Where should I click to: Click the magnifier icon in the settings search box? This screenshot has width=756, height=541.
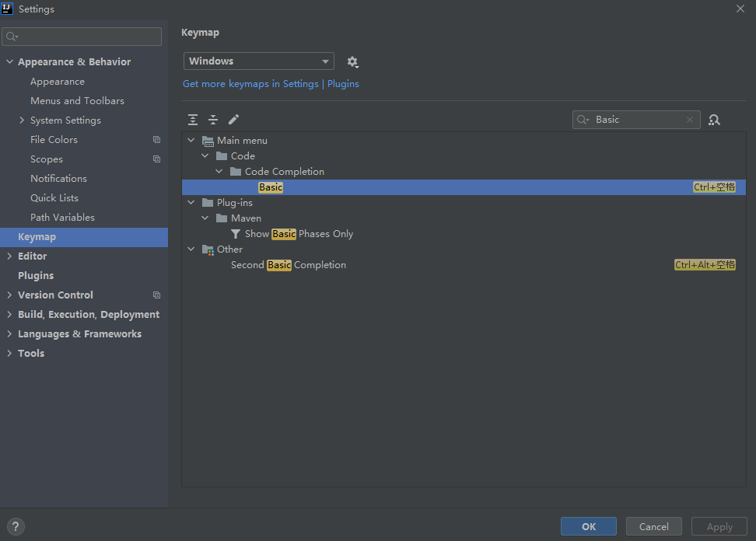[12, 37]
